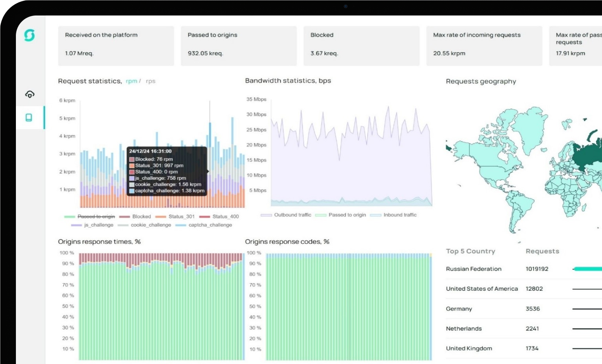Click Russian Federation requests progress bar
Screen dimensions: 602x364
tap(587, 269)
